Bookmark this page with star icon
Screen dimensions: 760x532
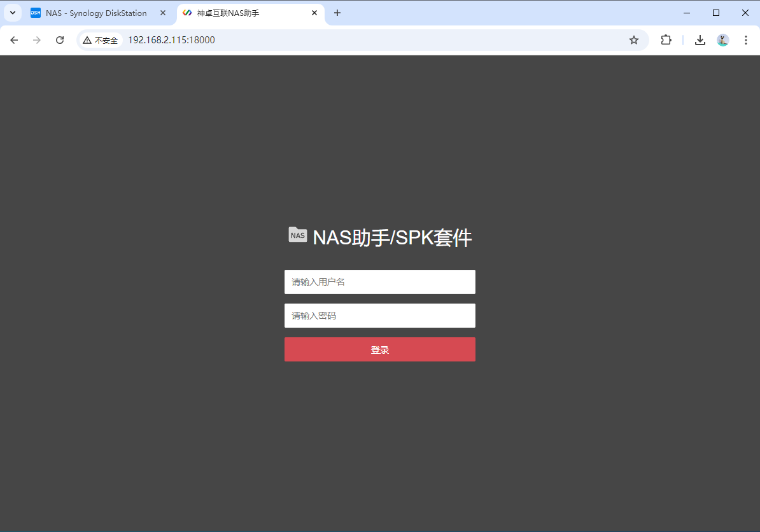[633, 40]
